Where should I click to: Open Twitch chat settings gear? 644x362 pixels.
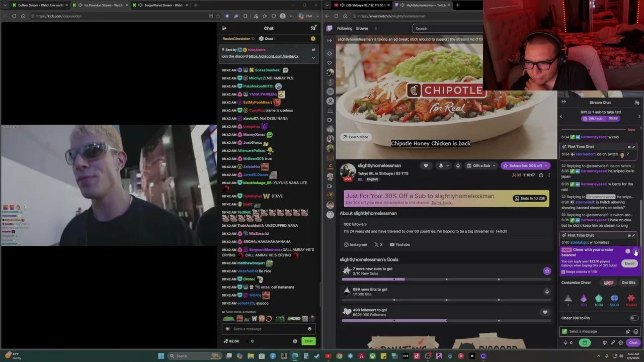click(x=621, y=343)
